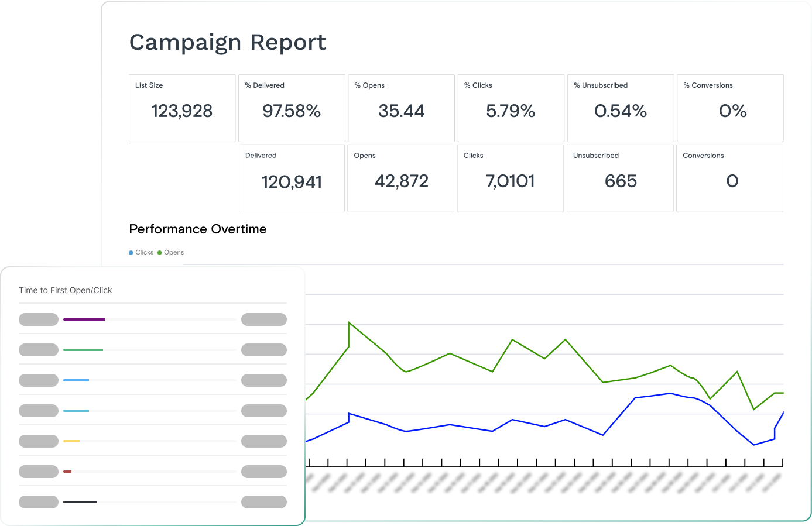
Task: Toggle the Clicks legend item
Action: click(141, 252)
